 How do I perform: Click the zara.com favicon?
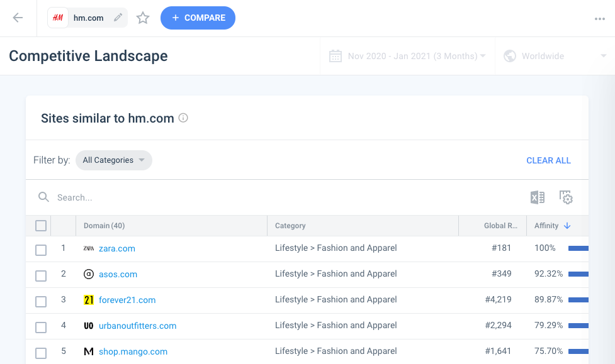click(89, 248)
